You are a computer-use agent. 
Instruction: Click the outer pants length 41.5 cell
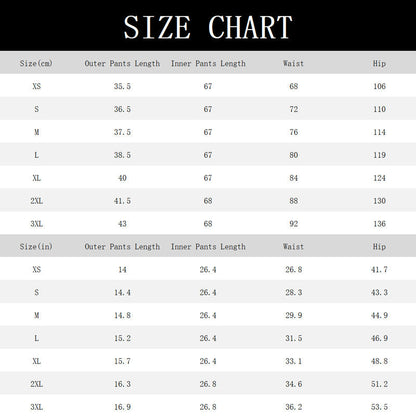coord(122,201)
